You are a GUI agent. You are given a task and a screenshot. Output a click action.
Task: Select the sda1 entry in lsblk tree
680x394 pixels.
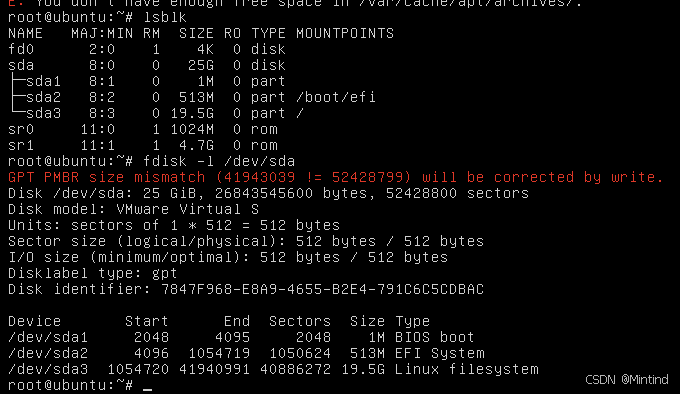tap(43, 81)
